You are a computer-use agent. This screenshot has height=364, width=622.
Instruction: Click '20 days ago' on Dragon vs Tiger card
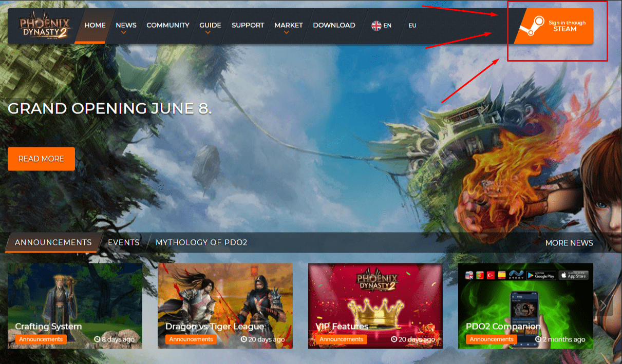[266, 339]
